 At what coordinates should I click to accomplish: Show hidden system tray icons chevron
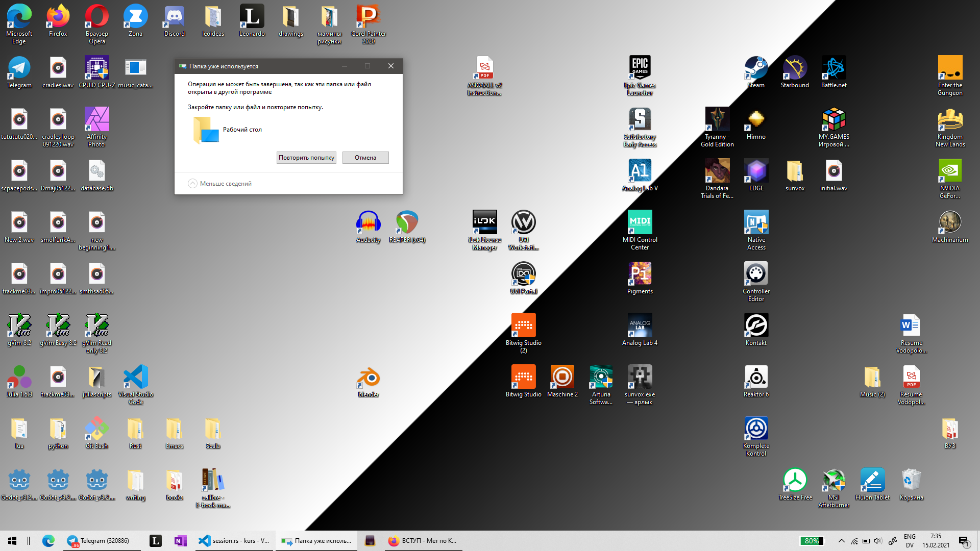842,541
